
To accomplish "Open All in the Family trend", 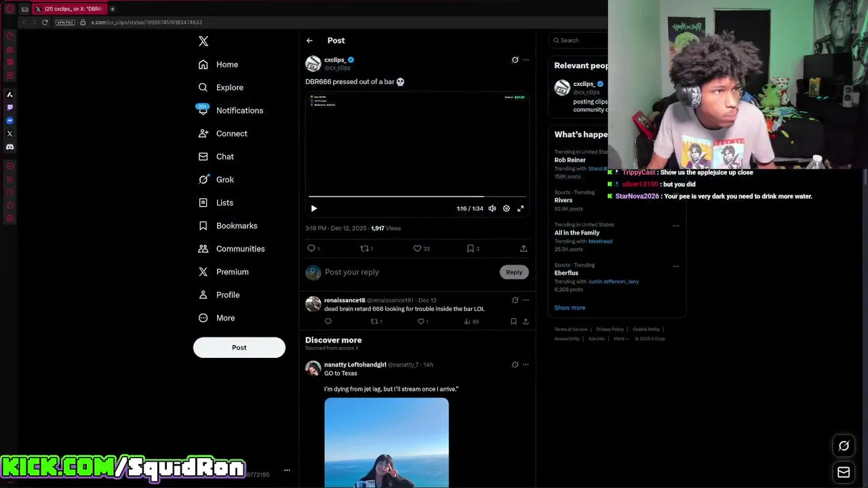I will coord(577,233).
